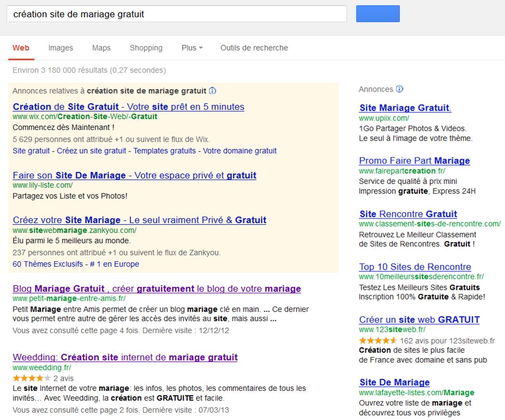Image resolution: width=505 pixels, height=420 pixels.
Task: Open the Wix 'Création de Site Gratuit' ad
Action: pos(128,107)
